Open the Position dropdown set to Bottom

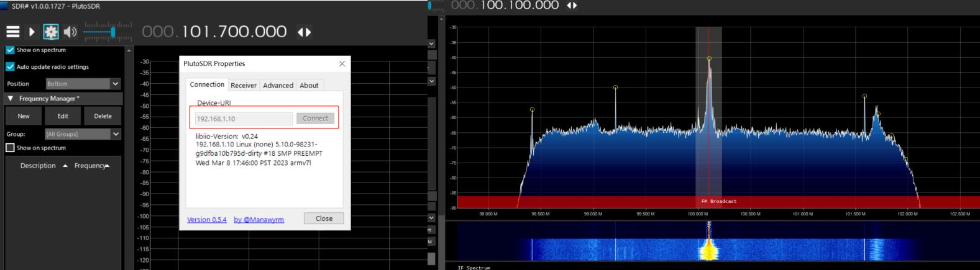coord(115,84)
